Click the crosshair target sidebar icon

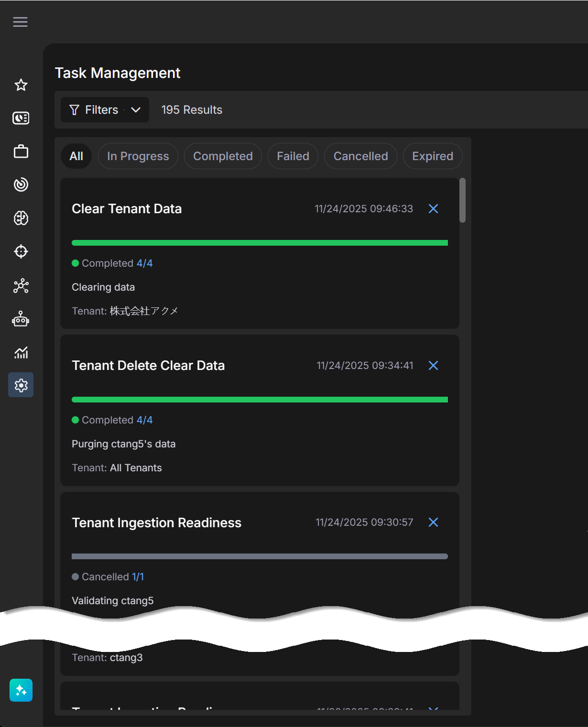coord(21,251)
